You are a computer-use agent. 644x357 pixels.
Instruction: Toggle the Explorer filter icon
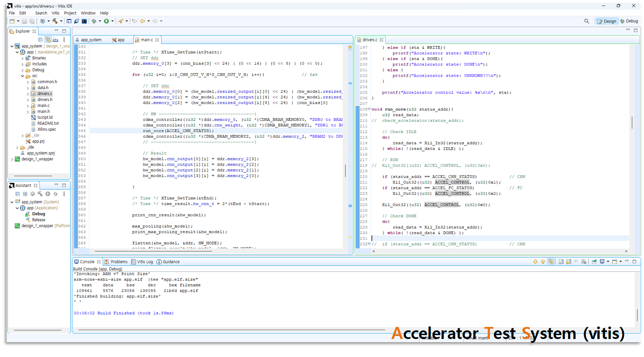click(55, 39)
